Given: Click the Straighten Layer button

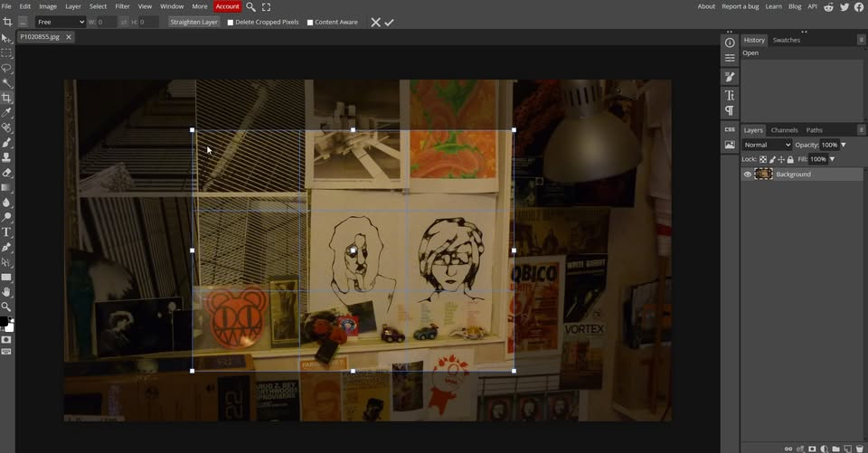Looking at the screenshot, I should 193,22.
